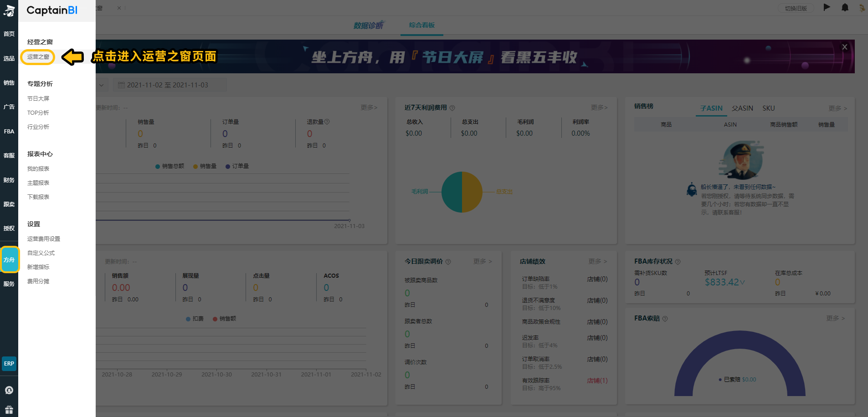Open help icon beside FBA库存状况
This screenshot has width=868, height=417.
click(x=678, y=262)
